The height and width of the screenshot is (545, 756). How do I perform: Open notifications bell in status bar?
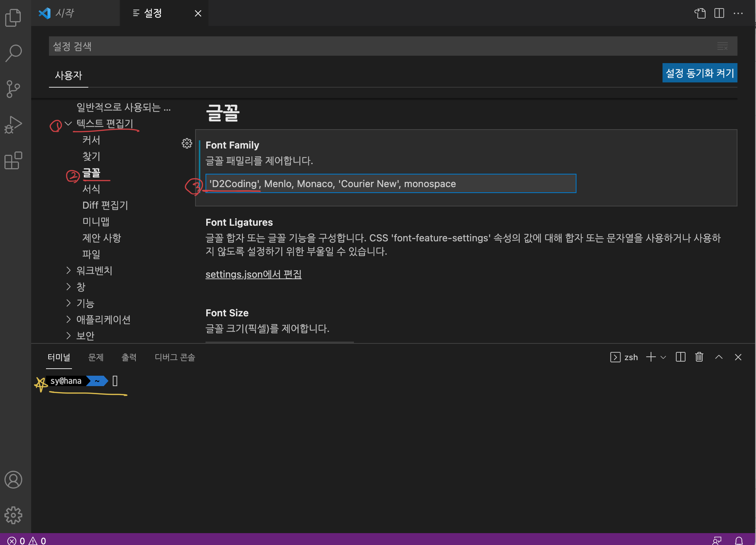point(739,541)
